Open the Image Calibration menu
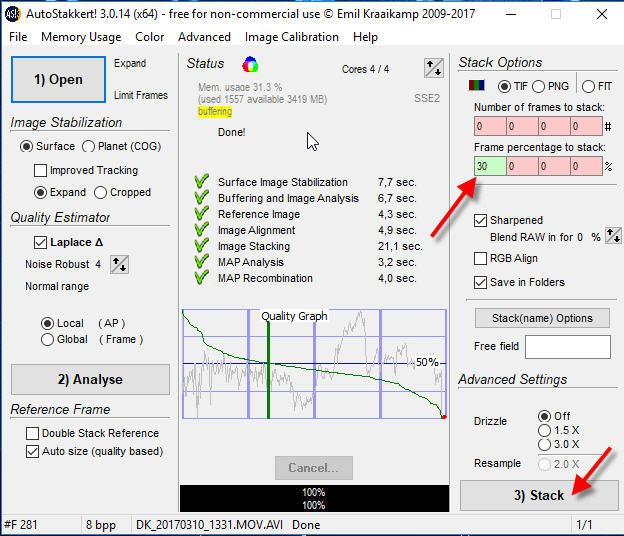The width and height of the screenshot is (624, 536). 292,37
